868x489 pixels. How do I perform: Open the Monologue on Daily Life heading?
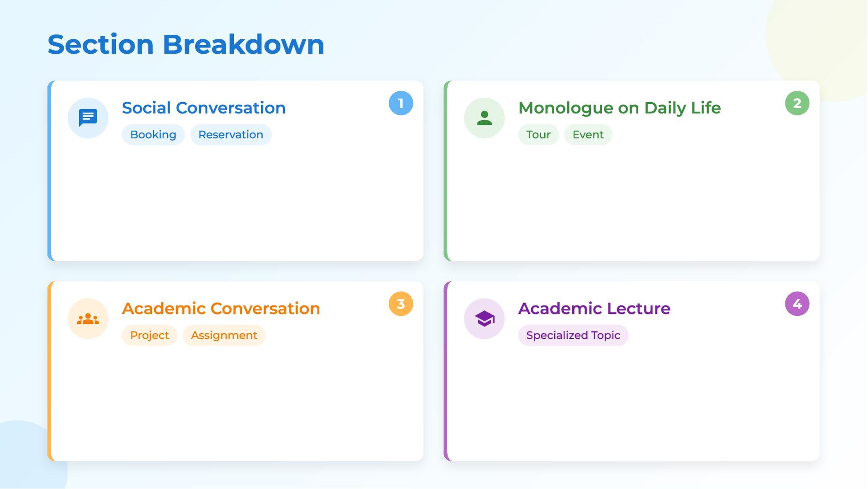pyautogui.click(x=619, y=108)
